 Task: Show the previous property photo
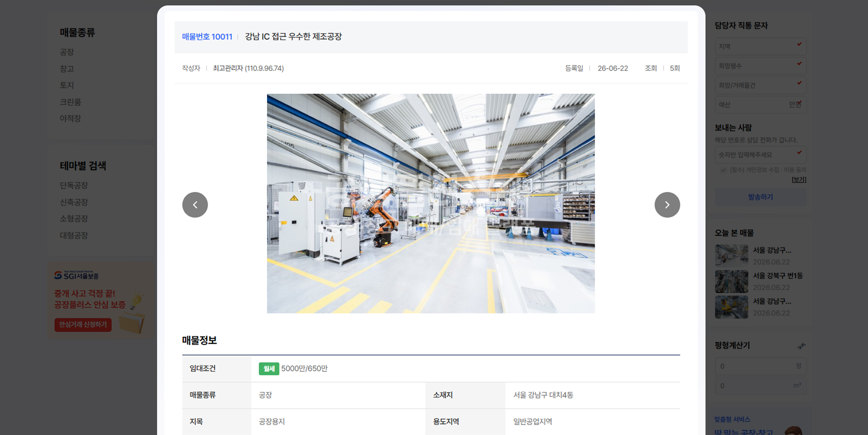coord(195,205)
